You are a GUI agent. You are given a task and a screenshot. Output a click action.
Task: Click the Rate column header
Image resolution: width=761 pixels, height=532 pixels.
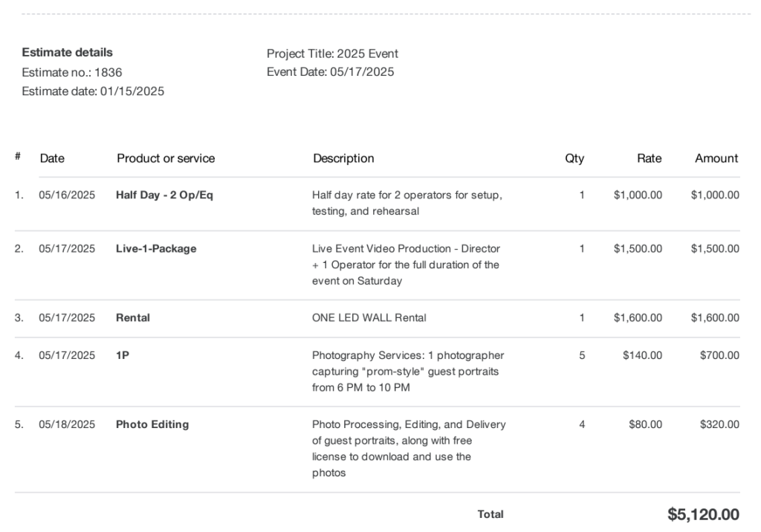tap(650, 158)
